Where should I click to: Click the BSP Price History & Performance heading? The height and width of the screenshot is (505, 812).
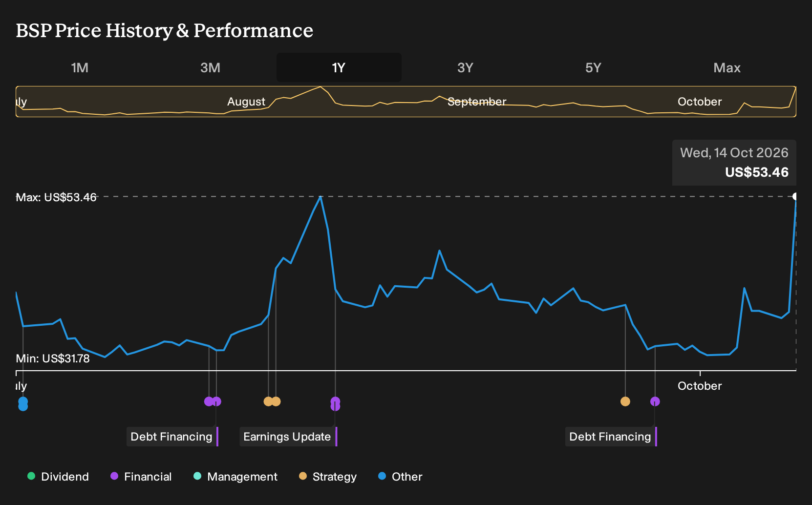[165, 30]
